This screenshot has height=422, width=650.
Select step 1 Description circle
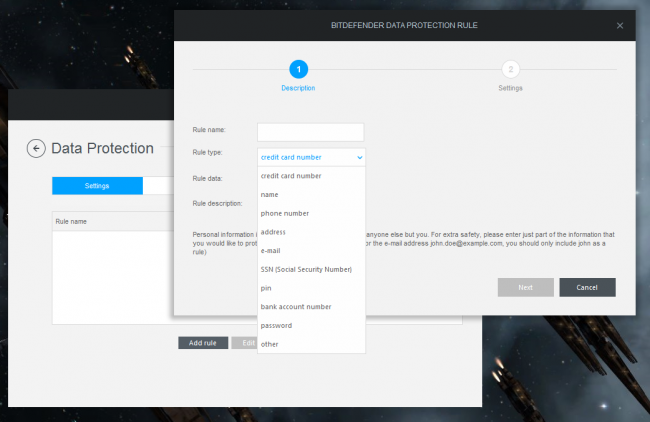pyautogui.click(x=298, y=69)
